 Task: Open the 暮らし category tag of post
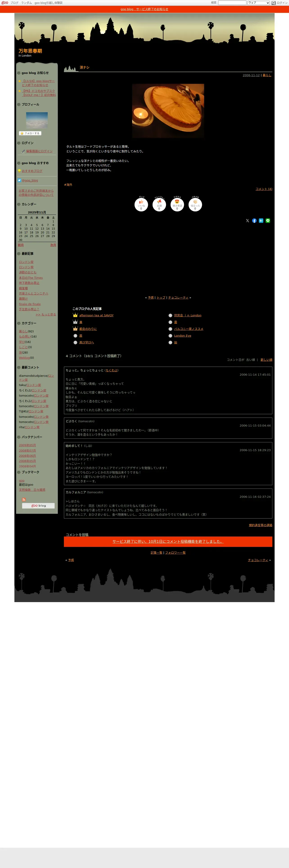click(267, 75)
